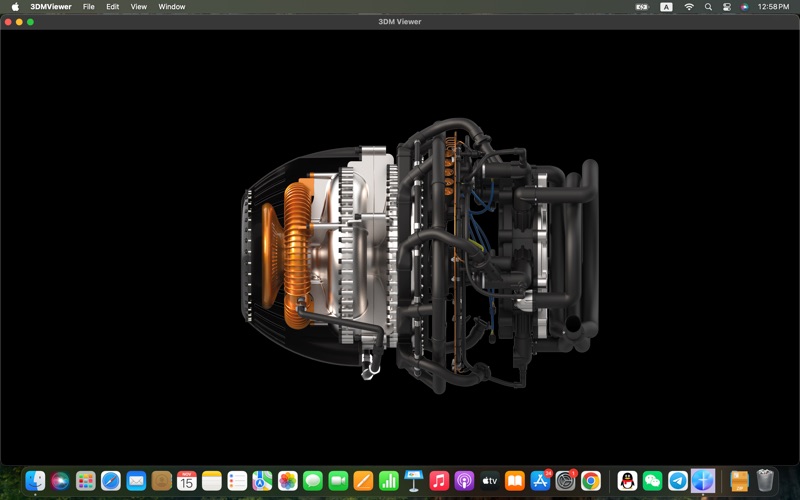Open the View menu

coord(138,6)
